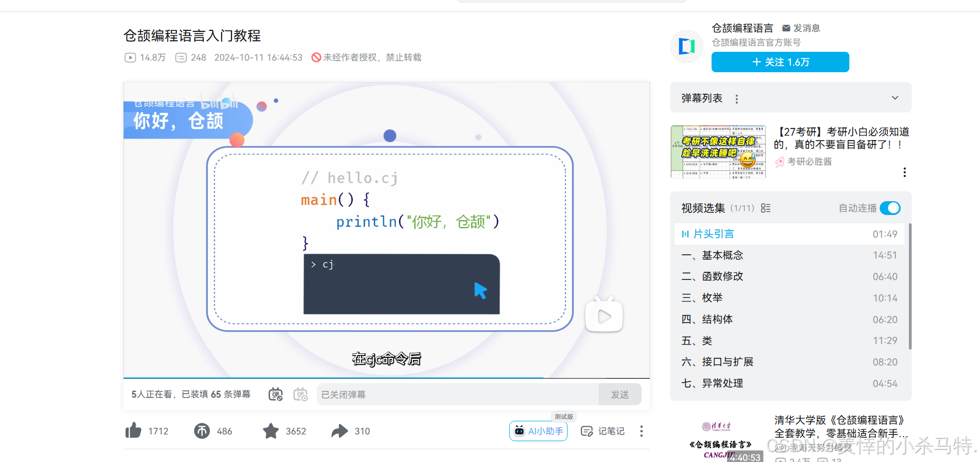Image resolution: width=980 pixels, height=462 pixels.
Task: Open the 清华大学 course video thumbnail
Action: coord(718,438)
